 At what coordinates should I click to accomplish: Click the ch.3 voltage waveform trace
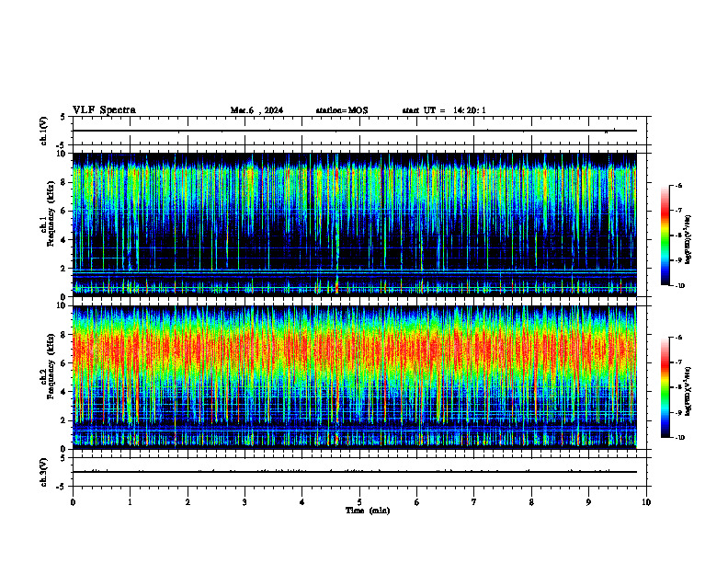(x=354, y=472)
